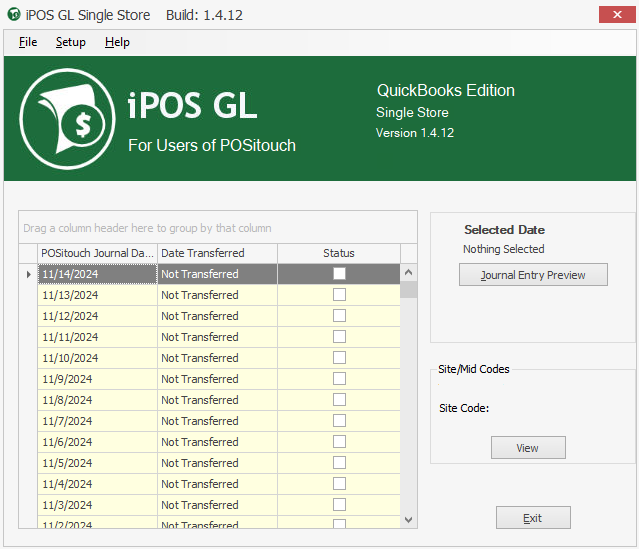This screenshot has width=639, height=549.
Task: Click Not Transferred cell in 11/13/2024 row
Action: click(x=218, y=295)
